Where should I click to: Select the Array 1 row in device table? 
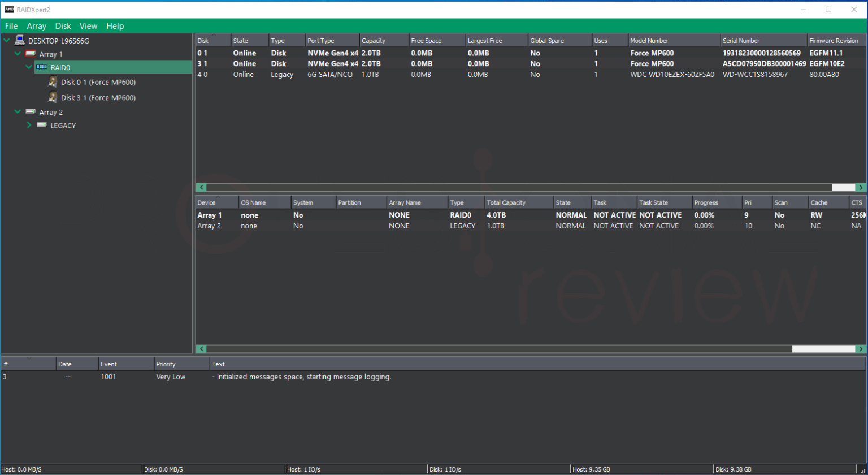531,215
